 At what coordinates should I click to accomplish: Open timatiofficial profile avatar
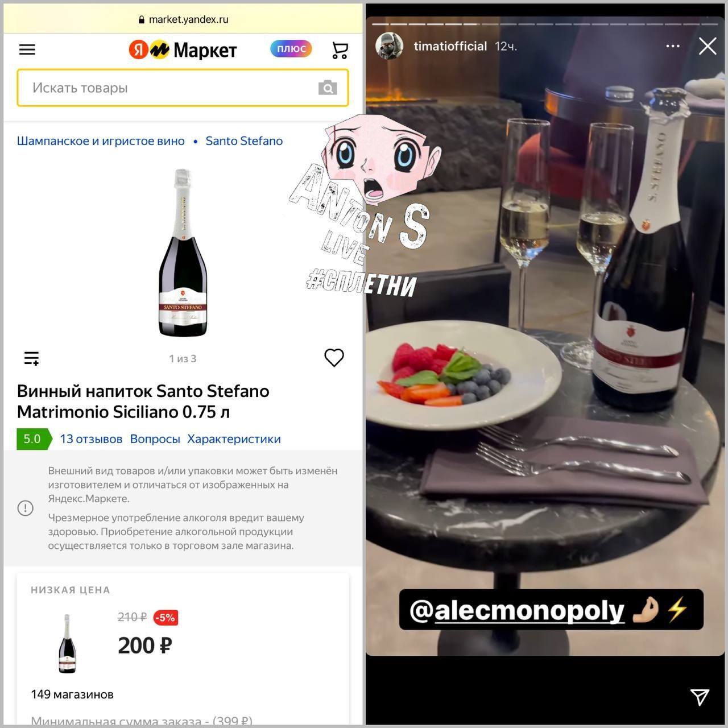[x=390, y=46]
